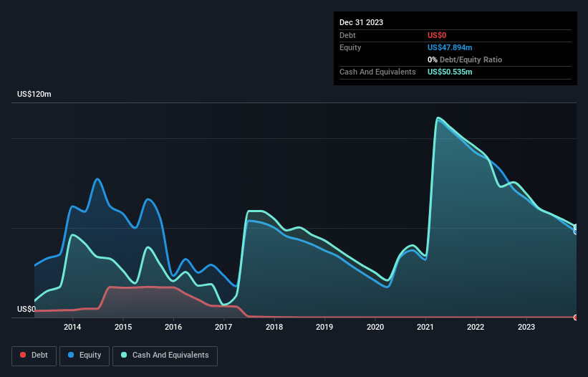This screenshot has width=588, height=377.
Task: Click the Dec 31 2023 tooltip date
Action: pos(361,22)
